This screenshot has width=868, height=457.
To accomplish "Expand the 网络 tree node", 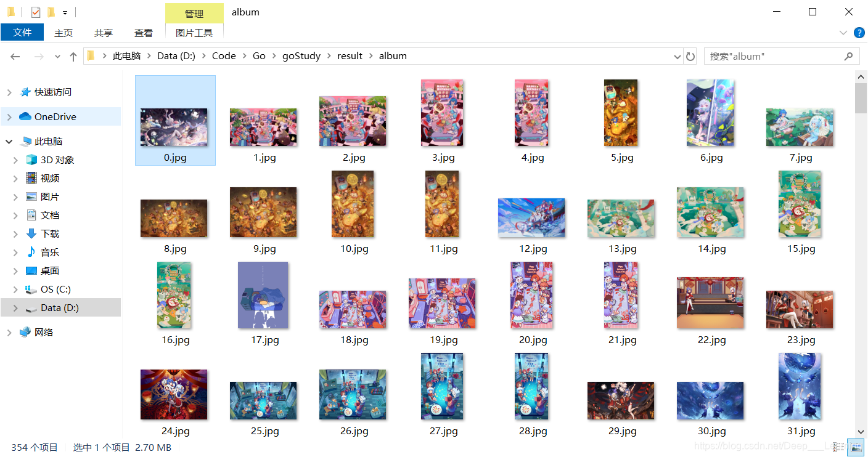I will tap(9, 333).
